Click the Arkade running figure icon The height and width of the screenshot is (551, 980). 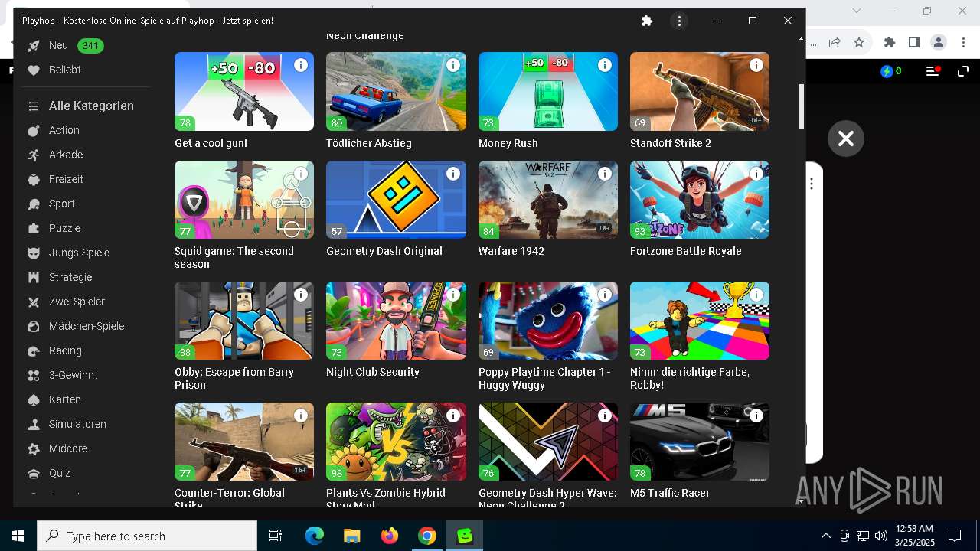(34, 155)
